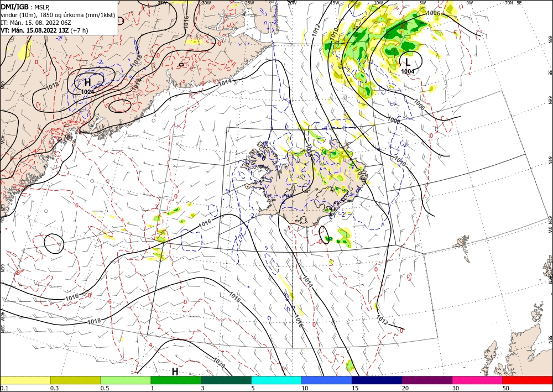This screenshot has width=553, height=392.
Task: Click the yellow 0.1 precipitation legend swatch
Action: (x=25, y=380)
